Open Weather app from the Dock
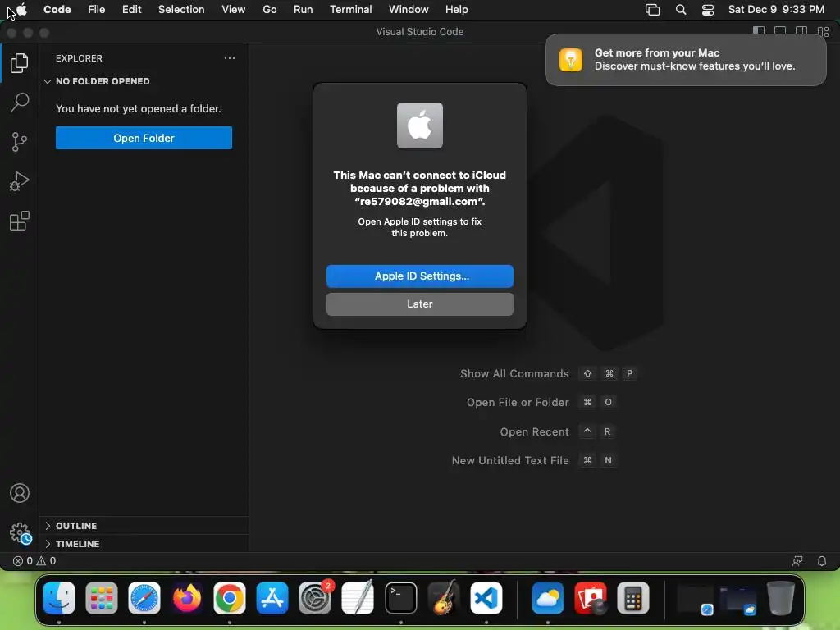Viewport: 840px width, 630px height. point(547,598)
